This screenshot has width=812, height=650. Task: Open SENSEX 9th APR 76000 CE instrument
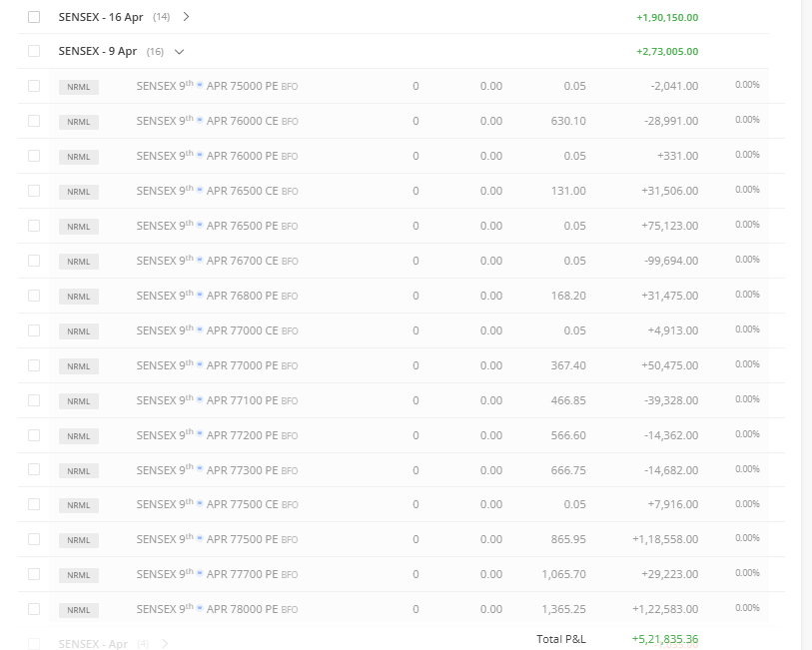click(x=217, y=121)
